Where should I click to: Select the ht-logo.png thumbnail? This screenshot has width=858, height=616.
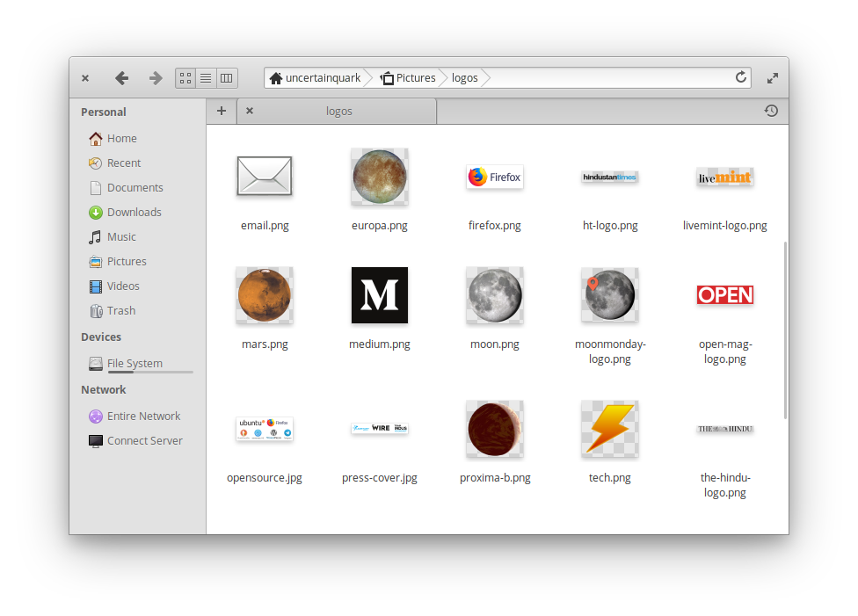pos(609,177)
